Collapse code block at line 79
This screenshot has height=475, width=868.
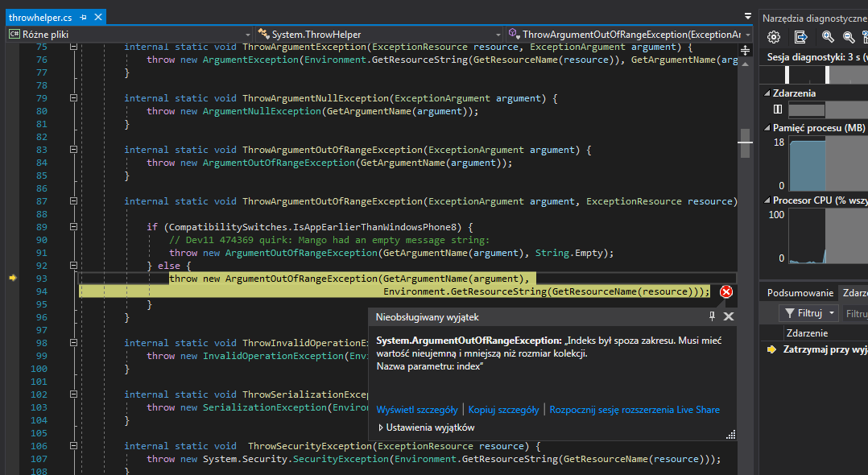click(73, 98)
